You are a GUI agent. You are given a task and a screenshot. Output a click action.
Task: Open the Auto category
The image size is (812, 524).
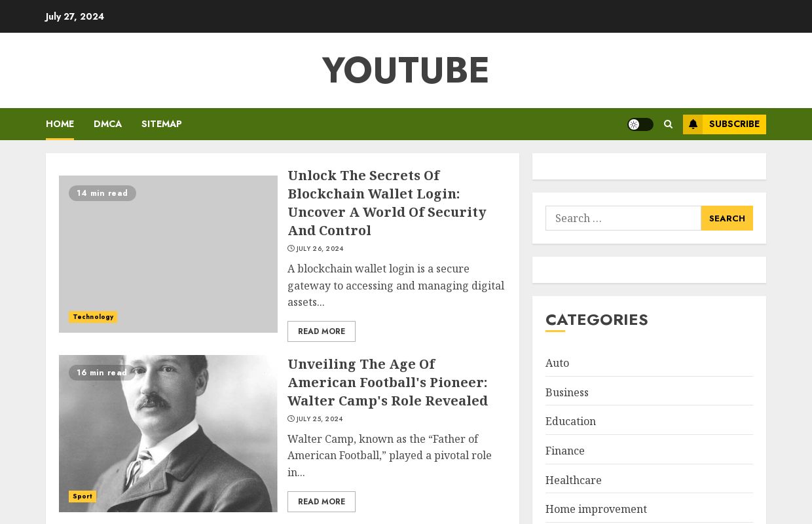pos(557,363)
